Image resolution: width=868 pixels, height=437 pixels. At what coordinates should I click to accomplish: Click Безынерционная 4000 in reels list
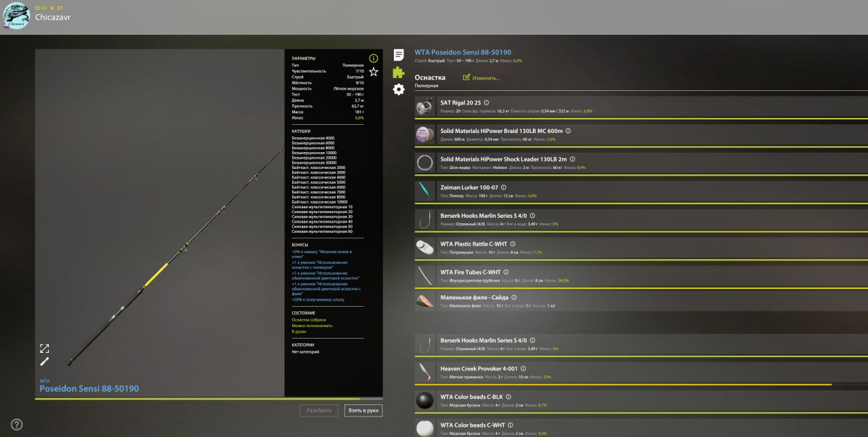tap(313, 138)
